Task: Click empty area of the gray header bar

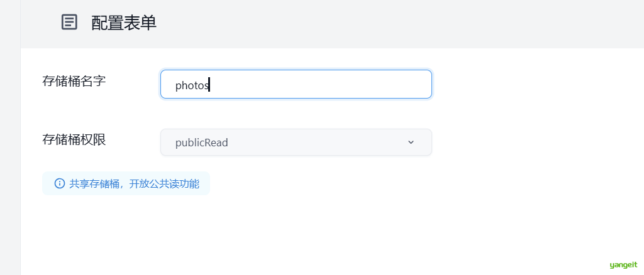Action: click(390, 24)
